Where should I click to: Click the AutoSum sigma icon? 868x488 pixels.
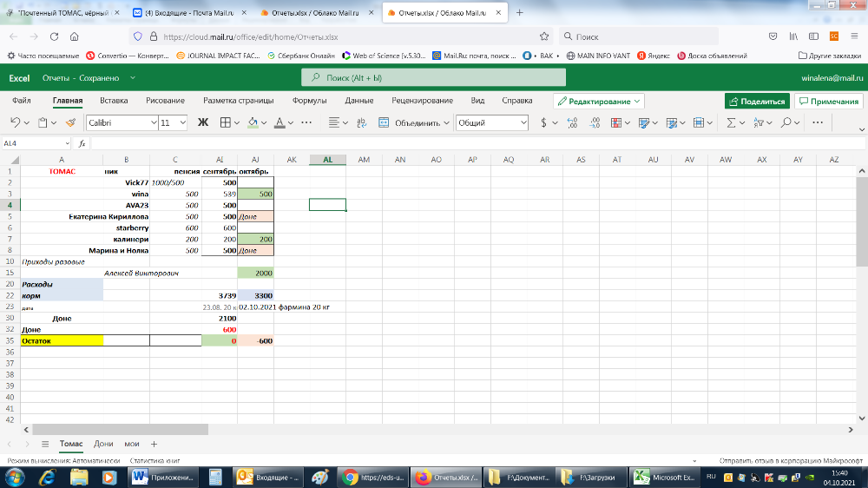[731, 122]
